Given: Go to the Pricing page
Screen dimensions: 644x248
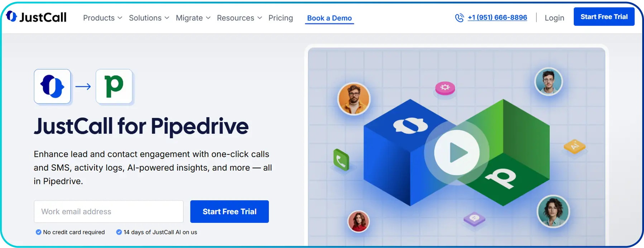Looking at the screenshot, I should (280, 18).
